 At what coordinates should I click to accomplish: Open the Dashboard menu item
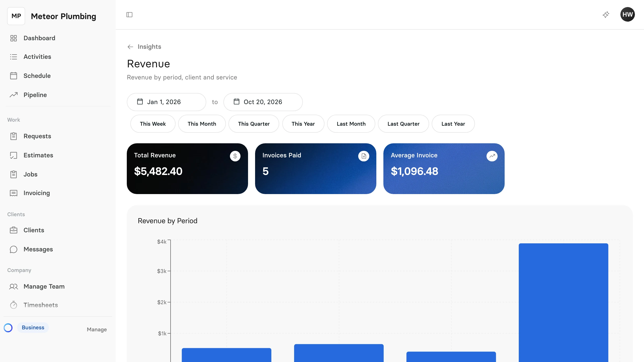tap(58, 38)
